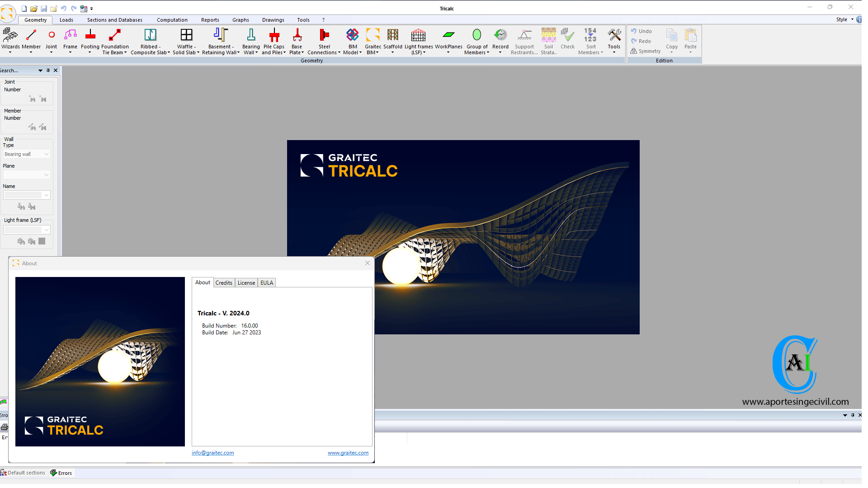Open the info@graitec.com email link
The width and height of the screenshot is (868, 488).
point(212,452)
